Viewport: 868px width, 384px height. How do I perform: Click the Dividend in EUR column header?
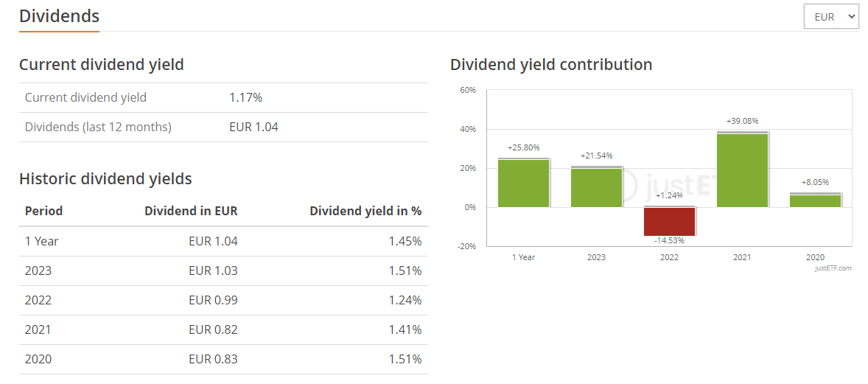point(191,211)
